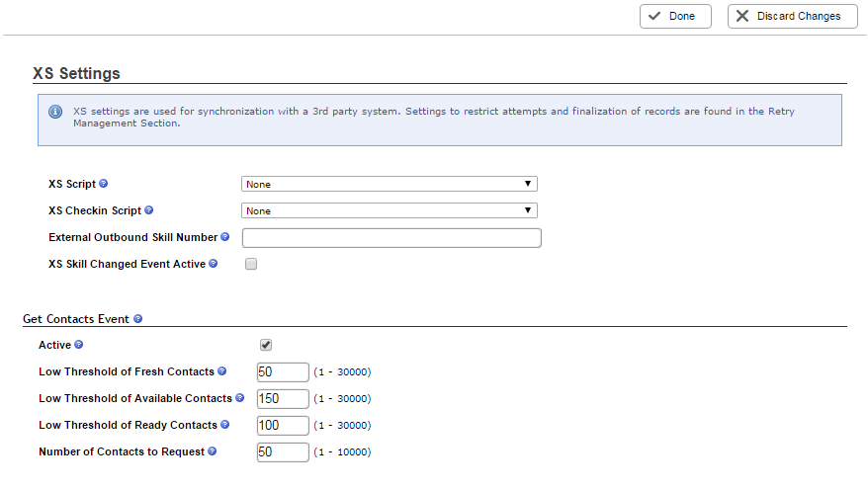868x491 pixels.
Task: Enable XS Skill Changed Event Active checkbox
Action: 251,265
